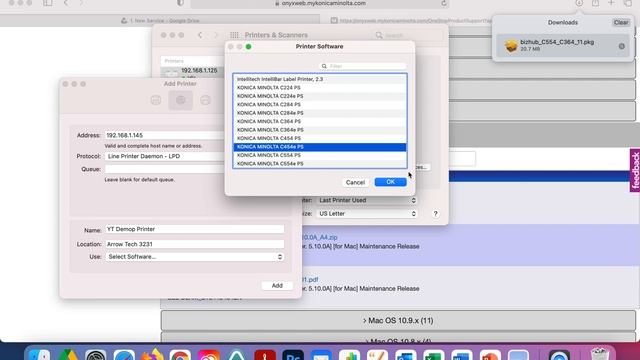Select KONICA MINOLTA C284e PS
The height and width of the screenshot is (360, 640).
point(320,113)
